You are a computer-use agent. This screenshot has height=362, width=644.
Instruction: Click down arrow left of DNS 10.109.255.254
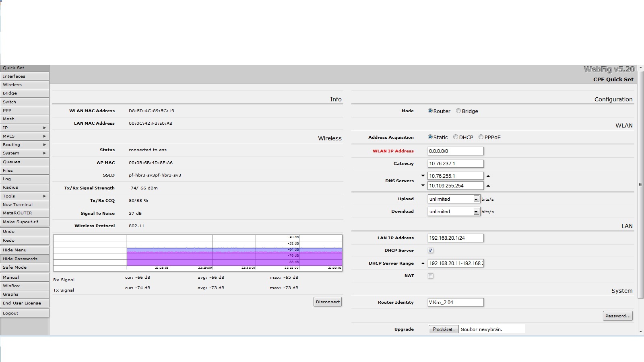[x=423, y=185]
